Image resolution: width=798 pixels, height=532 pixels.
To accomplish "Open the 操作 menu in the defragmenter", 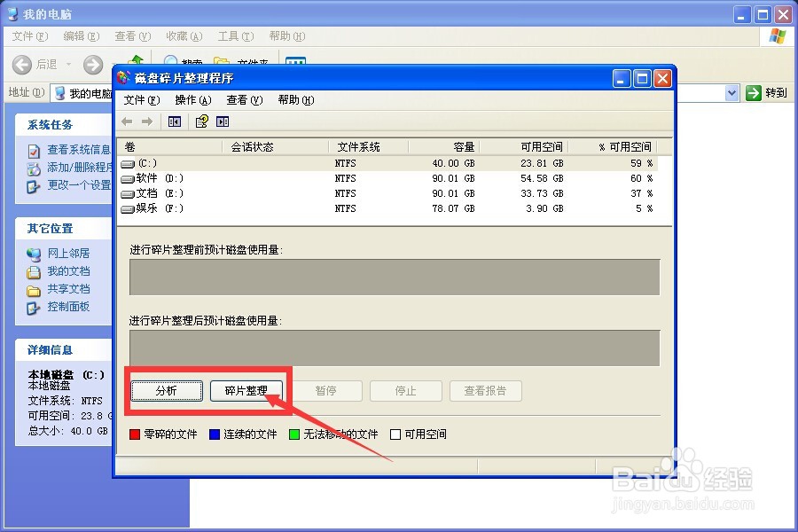I will 193,99.
